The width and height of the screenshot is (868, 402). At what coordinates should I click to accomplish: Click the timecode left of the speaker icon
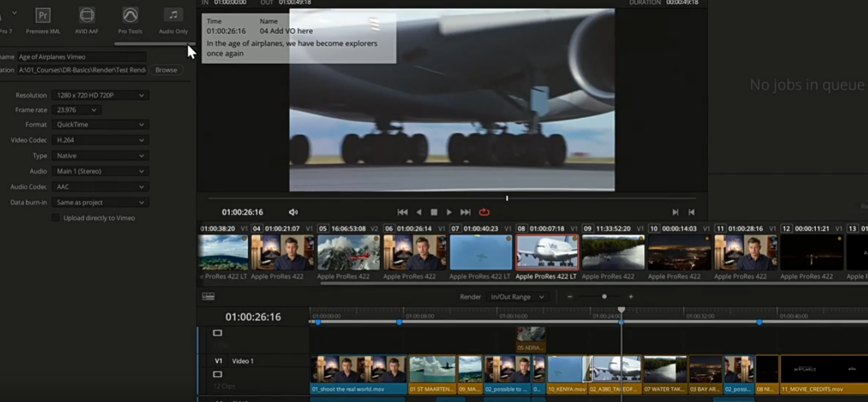[x=242, y=212]
